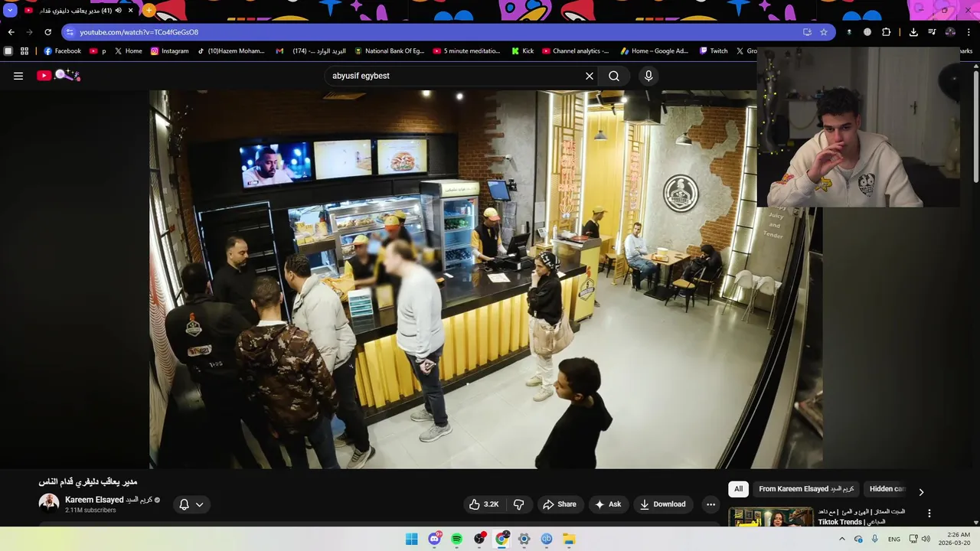Select the youtube.com URL in address bar
Viewport: 980px width, 551px height.
139,32
